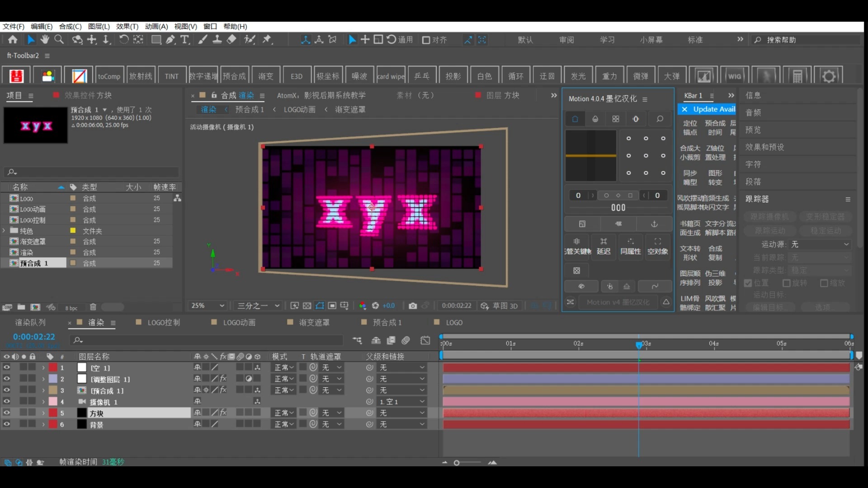Select the Zoom magnifier tool
The height and width of the screenshot is (488, 868).
click(x=59, y=40)
